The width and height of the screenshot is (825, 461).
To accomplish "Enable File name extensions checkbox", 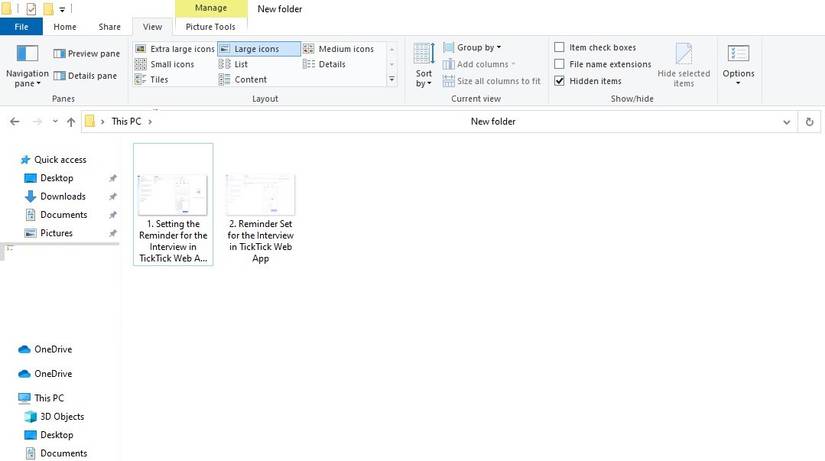I will click(559, 64).
